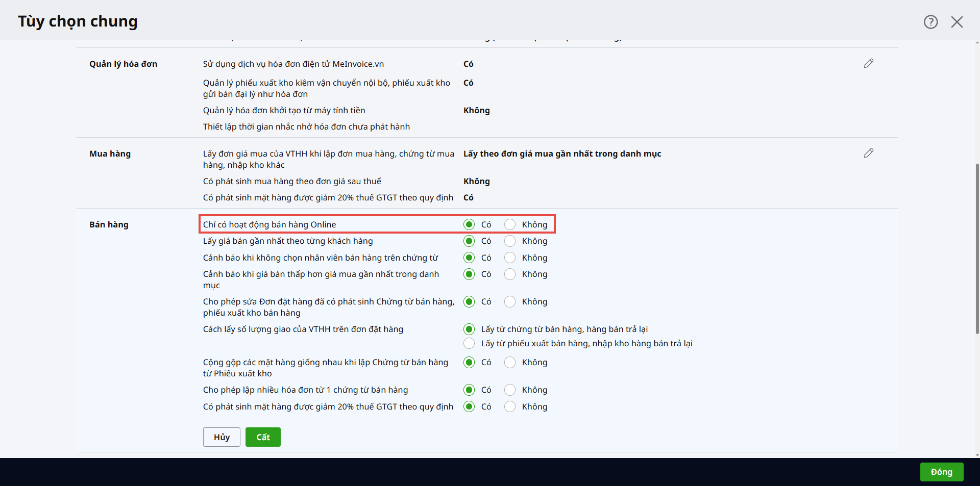Choose Không for cảnh báo giá bán thấp hơn
Viewport: 980px width, 486px height.
tap(510, 274)
